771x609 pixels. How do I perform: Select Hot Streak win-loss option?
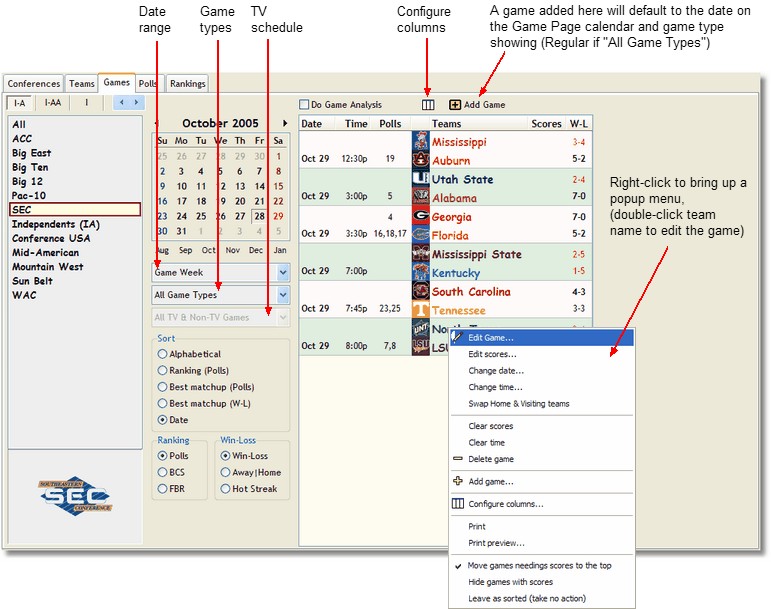click(x=225, y=489)
